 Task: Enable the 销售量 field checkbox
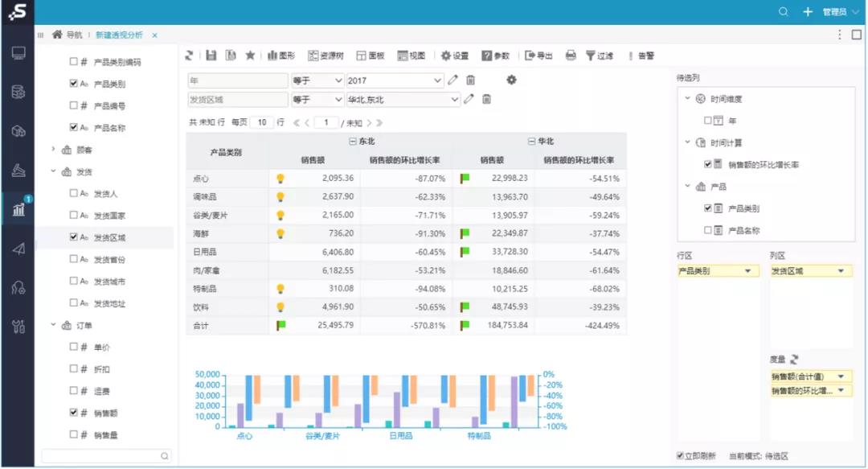pyautogui.click(x=74, y=434)
